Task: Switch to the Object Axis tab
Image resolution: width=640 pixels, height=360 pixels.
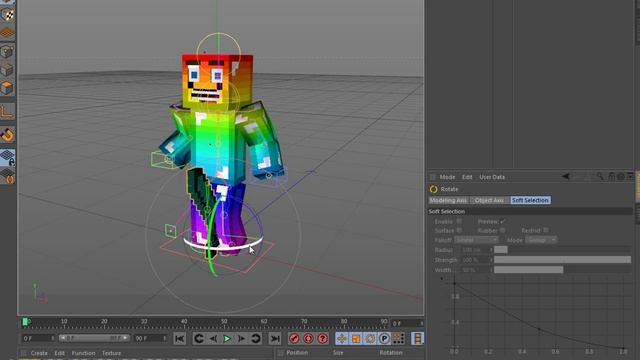Action: click(489, 200)
